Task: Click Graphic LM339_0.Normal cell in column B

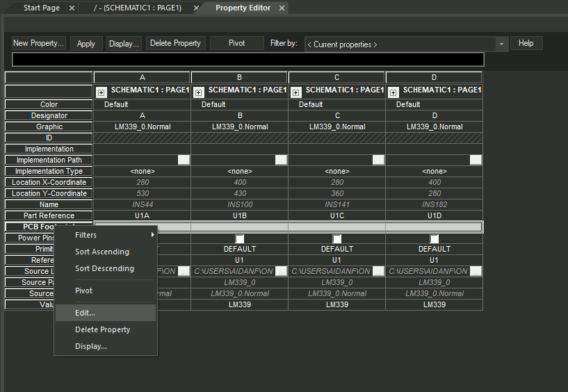Action: [x=239, y=126]
